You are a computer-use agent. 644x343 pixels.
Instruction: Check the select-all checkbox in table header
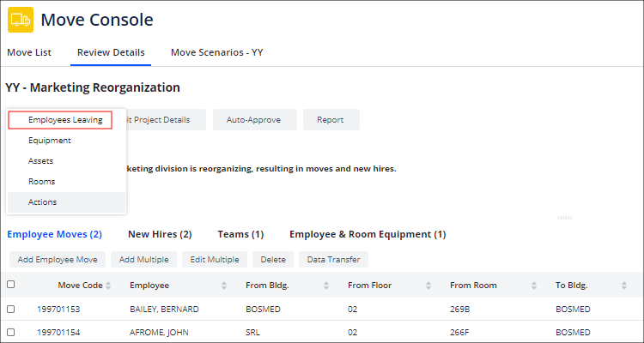point(11,285)
